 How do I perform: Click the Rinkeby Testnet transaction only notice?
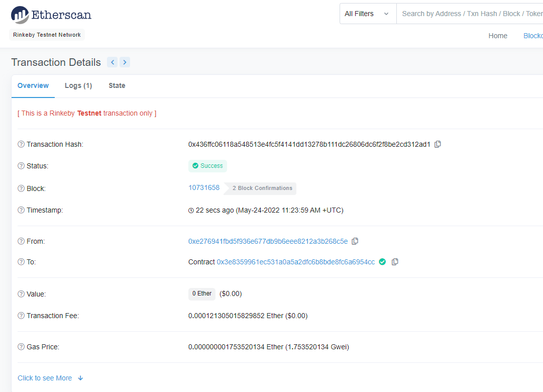[87, 114]
